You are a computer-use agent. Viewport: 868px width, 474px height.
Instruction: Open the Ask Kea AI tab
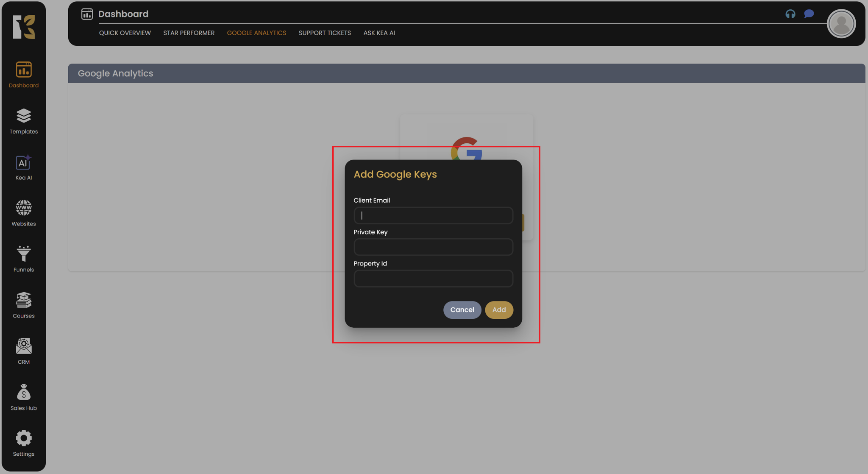(x=379, y=33)
